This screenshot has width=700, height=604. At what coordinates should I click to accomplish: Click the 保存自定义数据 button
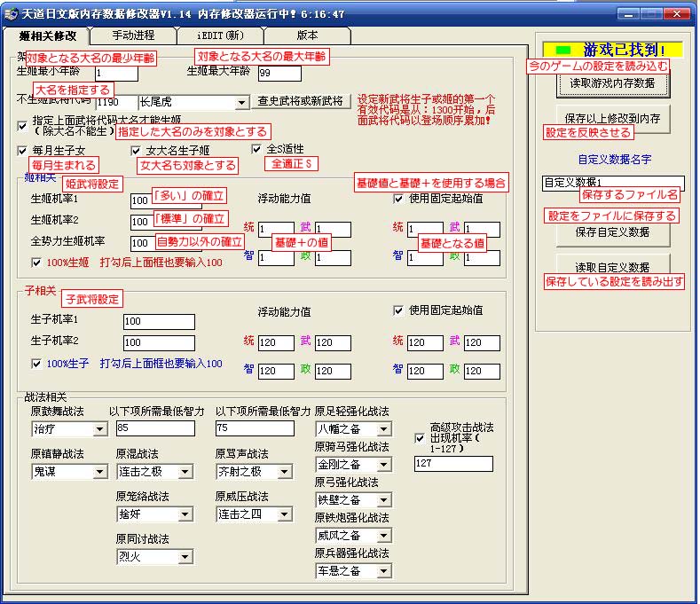click(612, 232)
